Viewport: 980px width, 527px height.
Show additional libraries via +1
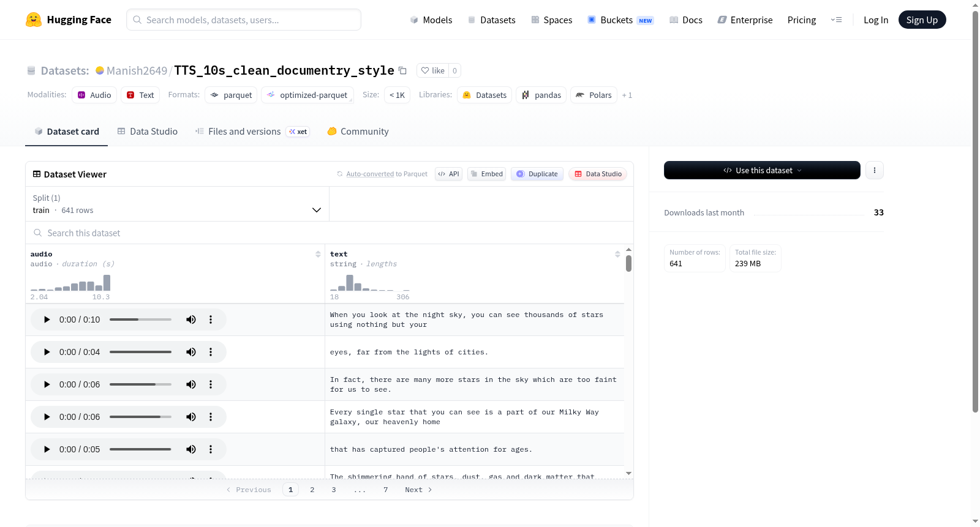point(627,95)
